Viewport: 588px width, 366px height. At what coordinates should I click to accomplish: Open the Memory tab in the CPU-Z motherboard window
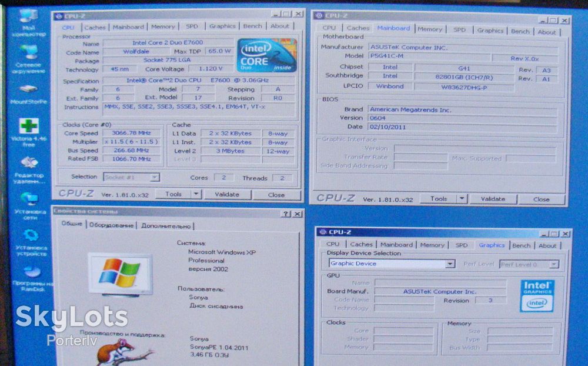(430, 29)
